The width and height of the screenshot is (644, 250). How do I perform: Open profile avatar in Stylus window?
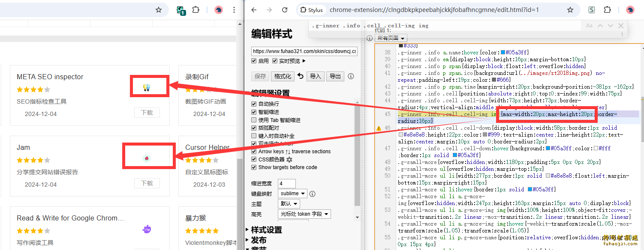pyautogui.click(x=630, y=10)
